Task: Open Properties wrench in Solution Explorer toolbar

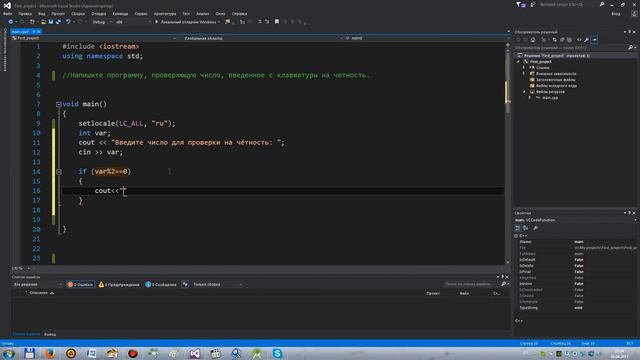Action: (587, 40)
